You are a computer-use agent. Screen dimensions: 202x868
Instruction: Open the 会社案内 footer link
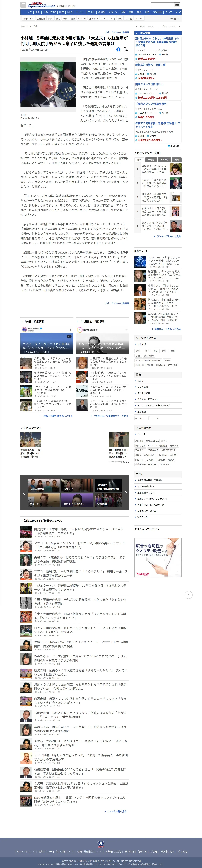(x=182, y=852)
